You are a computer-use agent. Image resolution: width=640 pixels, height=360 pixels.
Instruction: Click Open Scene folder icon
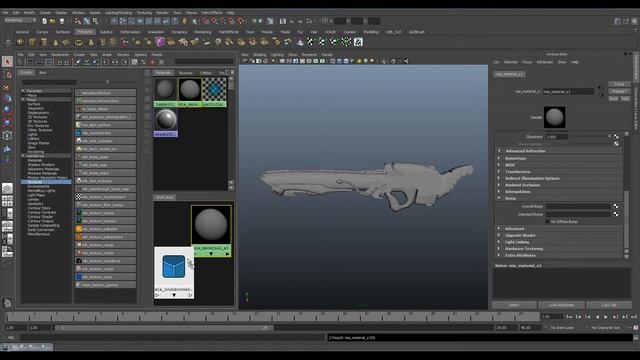tap(53, 21)
